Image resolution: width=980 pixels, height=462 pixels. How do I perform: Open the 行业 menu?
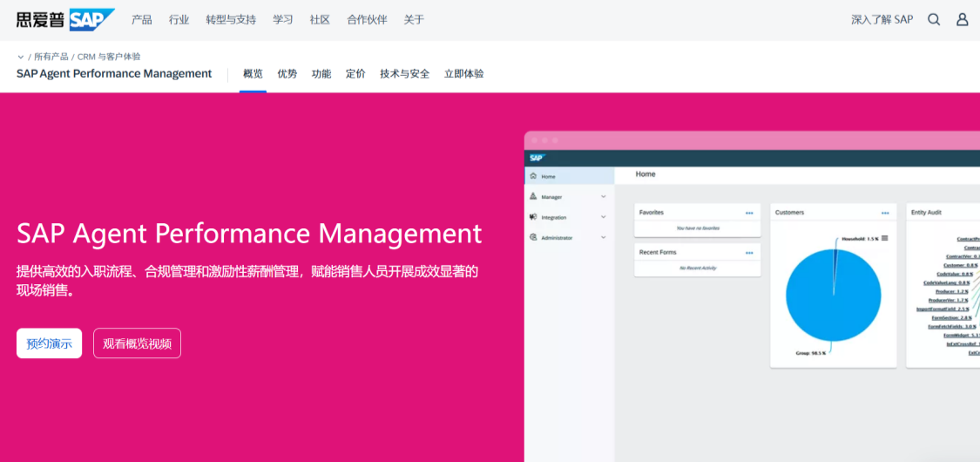pos(179,19)
